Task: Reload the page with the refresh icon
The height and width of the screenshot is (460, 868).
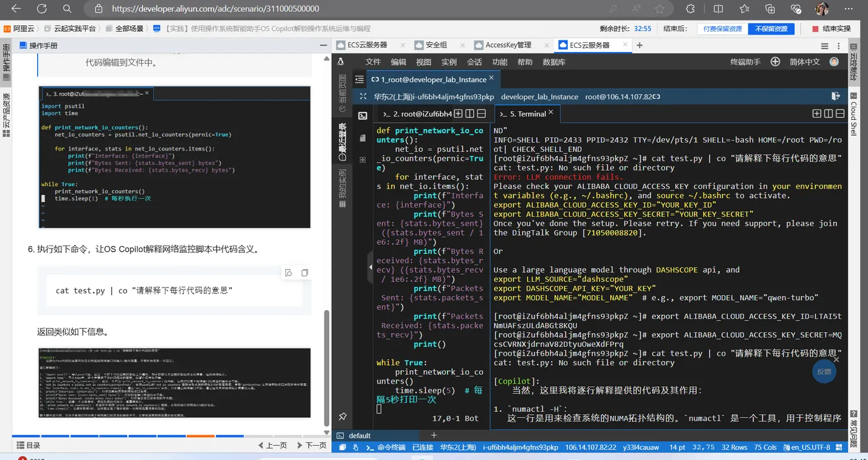Action: tap(42, 9)
